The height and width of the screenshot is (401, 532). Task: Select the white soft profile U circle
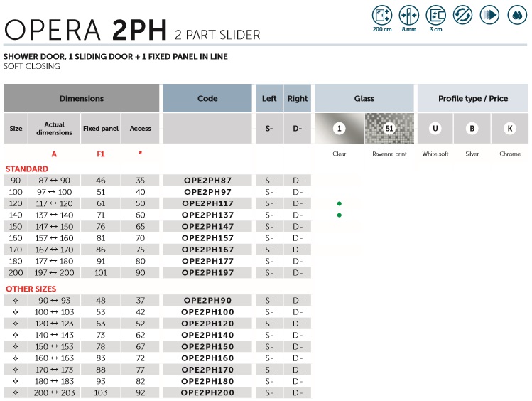coord(435,129)
